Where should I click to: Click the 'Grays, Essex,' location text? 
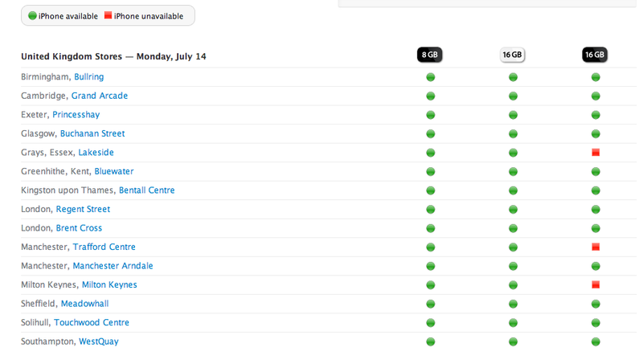[x=48, y=153]
